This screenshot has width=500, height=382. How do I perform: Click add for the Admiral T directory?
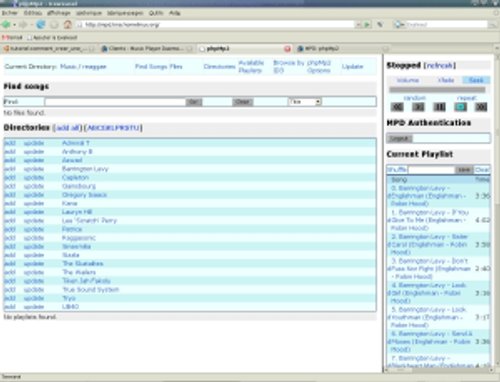[x=10, y=143]
